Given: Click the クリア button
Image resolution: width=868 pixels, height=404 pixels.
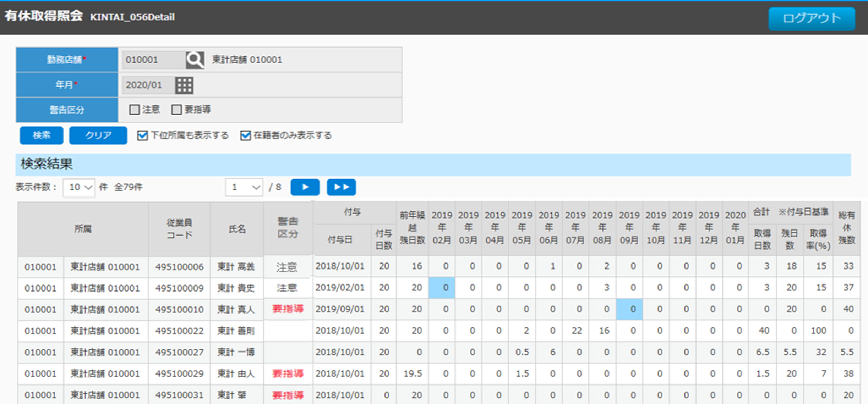Looking at the screenshot, I should (x=98, y=135).
